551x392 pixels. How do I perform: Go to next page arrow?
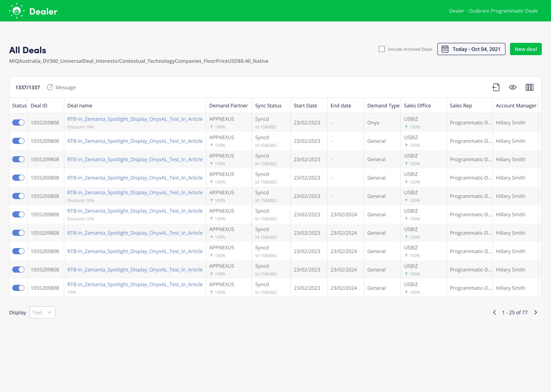point(536,312)
